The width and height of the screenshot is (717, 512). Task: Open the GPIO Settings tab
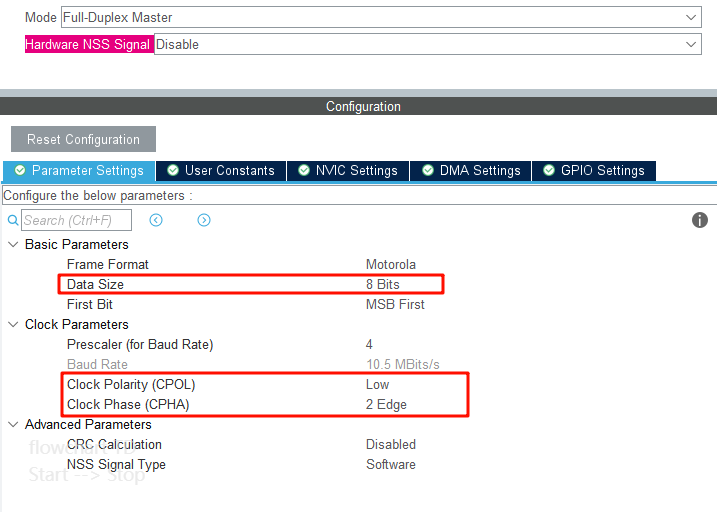click(594, 171)
